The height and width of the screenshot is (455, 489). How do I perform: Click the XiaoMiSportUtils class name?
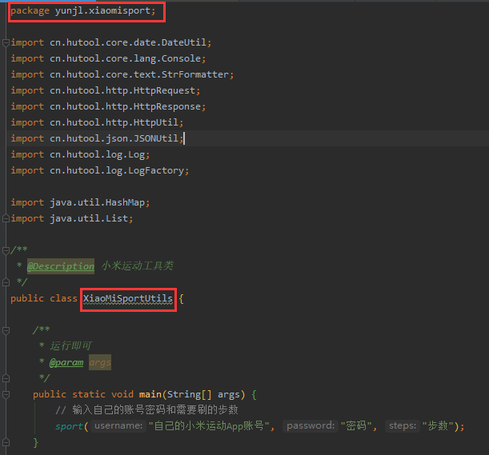[x=128, y=299]
